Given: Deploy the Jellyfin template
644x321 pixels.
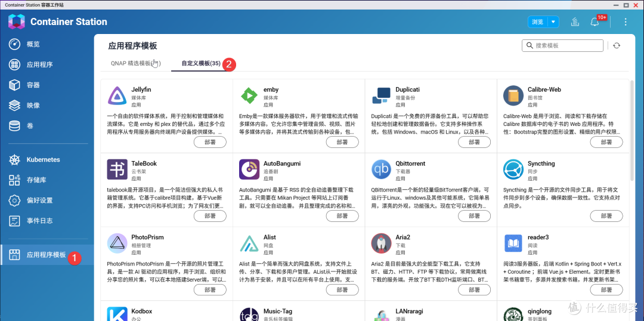Looking at the screenshot, I should (210, 142).
